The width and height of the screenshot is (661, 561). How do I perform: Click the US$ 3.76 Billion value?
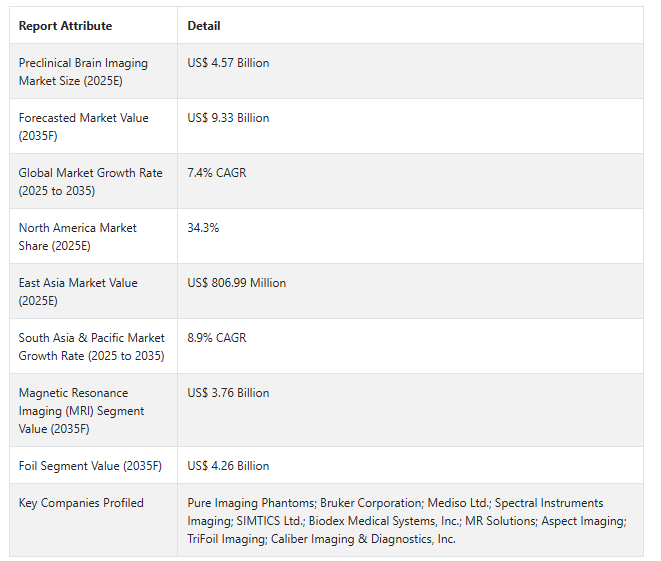(228, 393)
